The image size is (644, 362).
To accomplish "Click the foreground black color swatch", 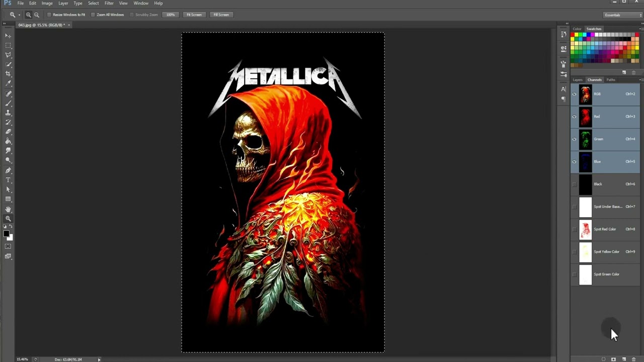I will pyautogui.click(x=6, y=234).
